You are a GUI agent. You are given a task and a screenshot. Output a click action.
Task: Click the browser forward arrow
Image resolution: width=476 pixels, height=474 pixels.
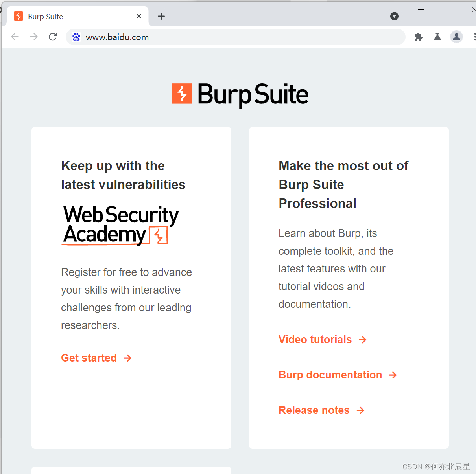pos(34,37)
